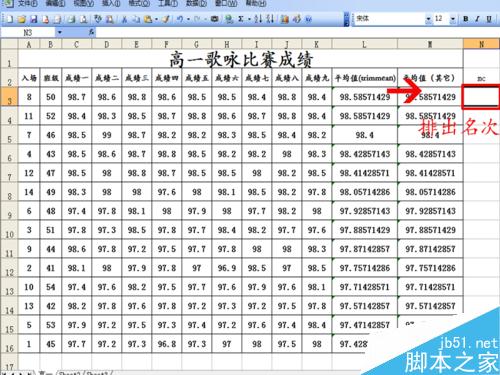
Task: Select cell L6 value 98.42857143
Action: tap(365, 154)
